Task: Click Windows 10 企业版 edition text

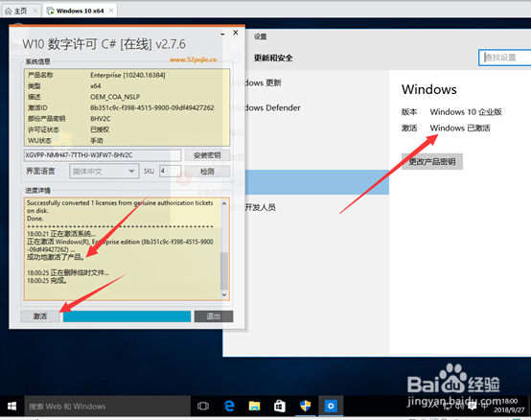Action: coord(466,112)
